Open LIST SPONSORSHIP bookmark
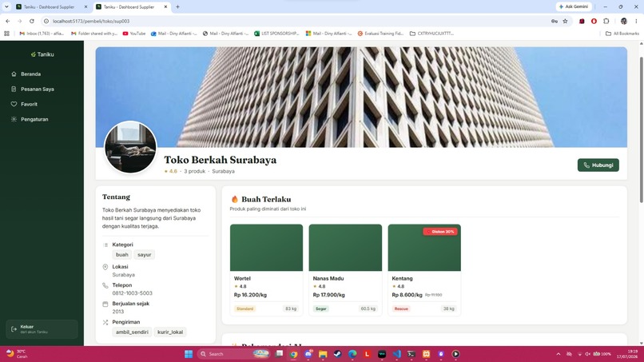Viewport: 644px width, 362px height. [276, 34]
